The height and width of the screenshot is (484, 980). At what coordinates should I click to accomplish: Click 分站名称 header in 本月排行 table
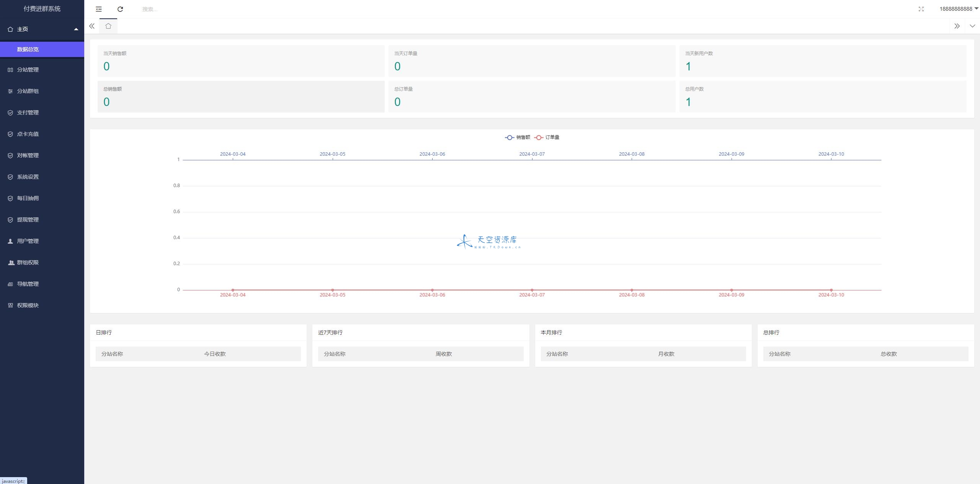click(557, 354)
